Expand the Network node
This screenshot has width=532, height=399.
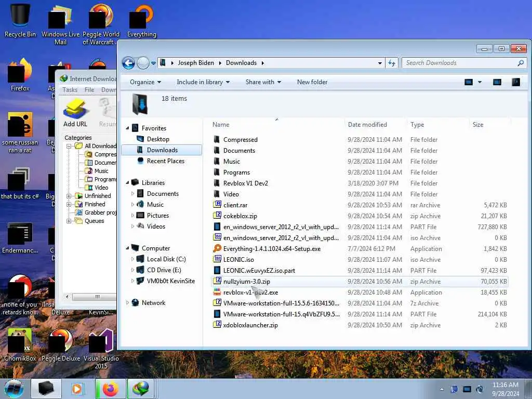point(128,303)
